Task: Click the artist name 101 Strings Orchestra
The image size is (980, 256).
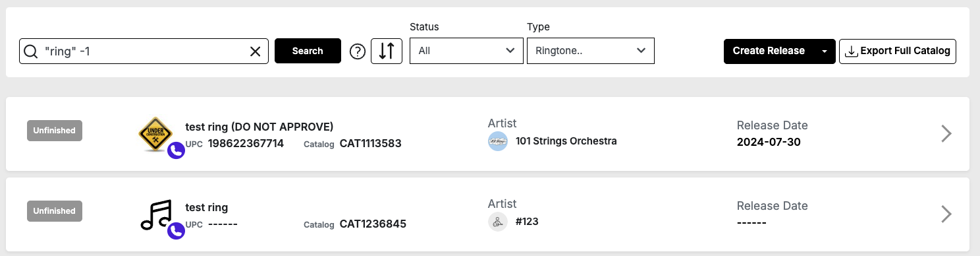Action: coord(566,141)
